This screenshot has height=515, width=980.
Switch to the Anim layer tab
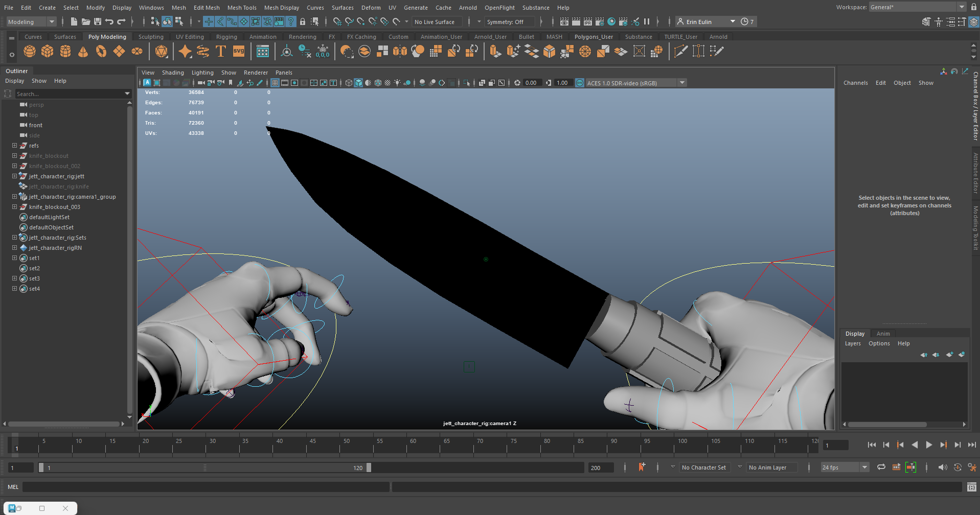tap(883, 334)
